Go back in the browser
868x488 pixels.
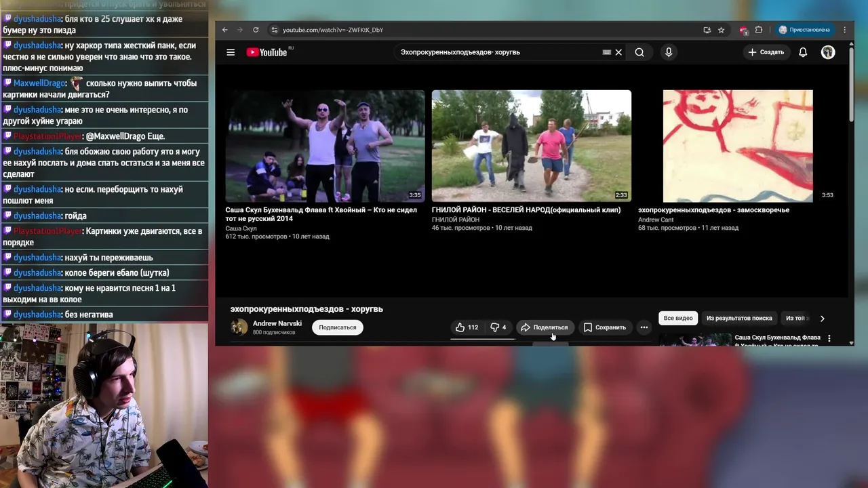tap(226, 30)
